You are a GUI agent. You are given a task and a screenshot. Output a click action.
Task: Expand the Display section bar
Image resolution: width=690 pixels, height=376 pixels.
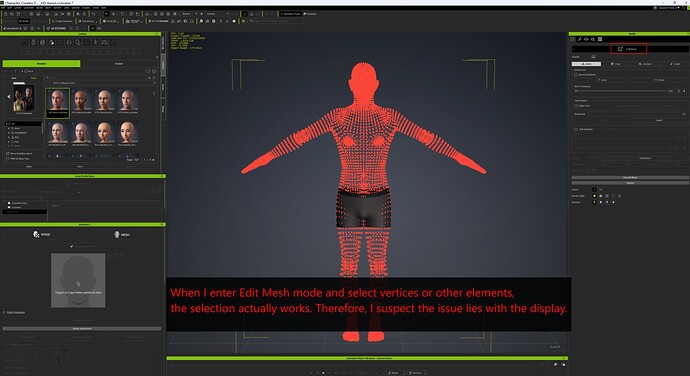(630, 182)
